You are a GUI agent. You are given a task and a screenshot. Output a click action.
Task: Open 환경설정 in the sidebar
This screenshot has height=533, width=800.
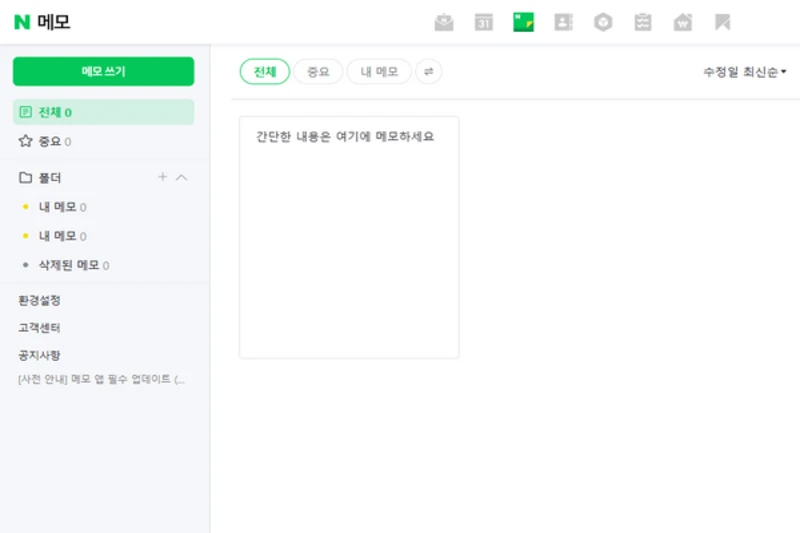click(39, 300)
